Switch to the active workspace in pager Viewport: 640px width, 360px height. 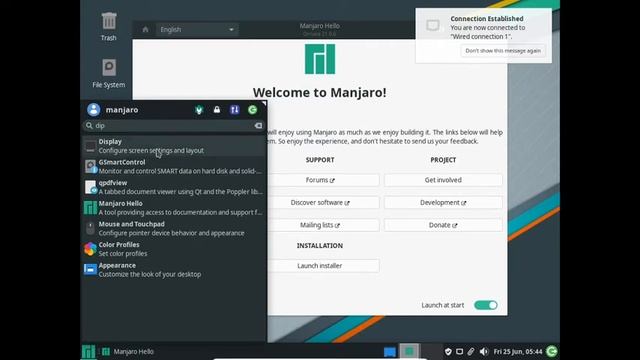(409, 351)
